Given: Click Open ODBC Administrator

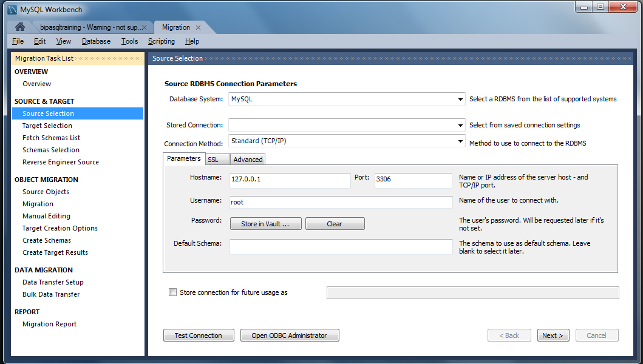Looking at the screenshot, I should (289, 335).
